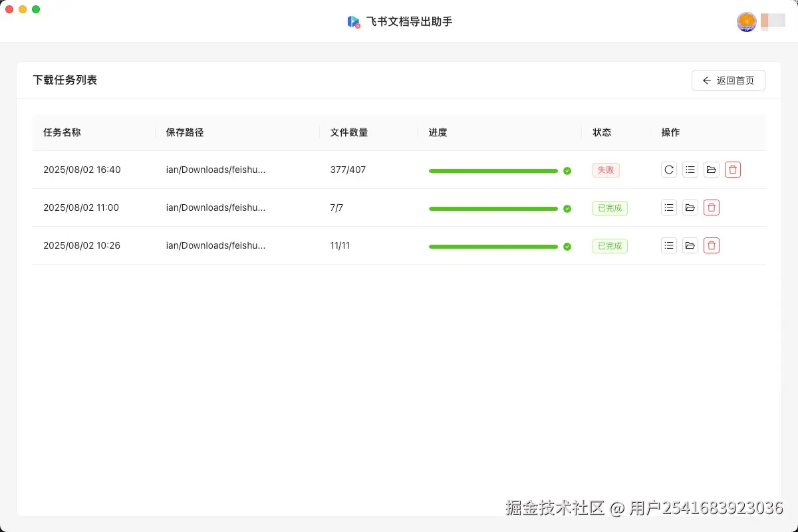Click the green checkmark on the 10:26 progress bar
Image resolution: width=798 pixels, height=532 pixels.
(x=567, y=246)
